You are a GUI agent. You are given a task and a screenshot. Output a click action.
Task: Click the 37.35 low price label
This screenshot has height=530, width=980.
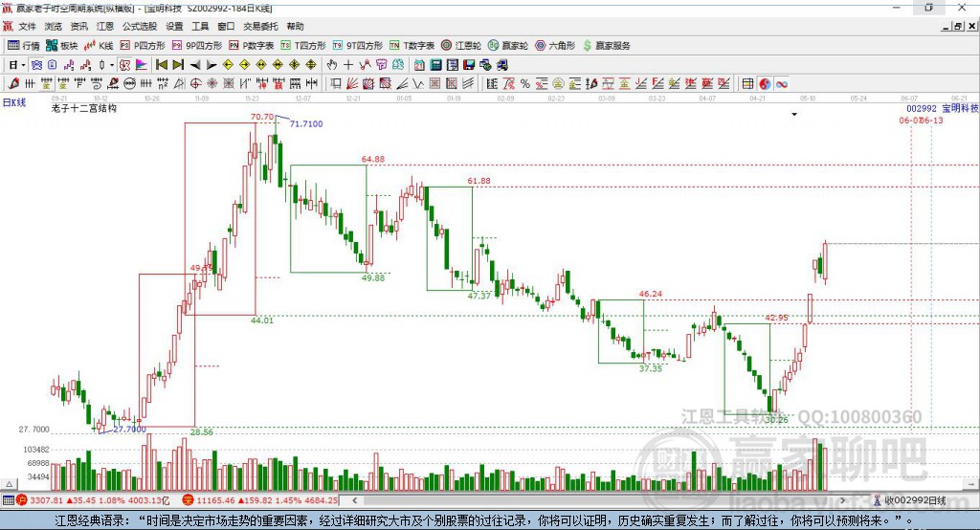[x=651, y=368]
